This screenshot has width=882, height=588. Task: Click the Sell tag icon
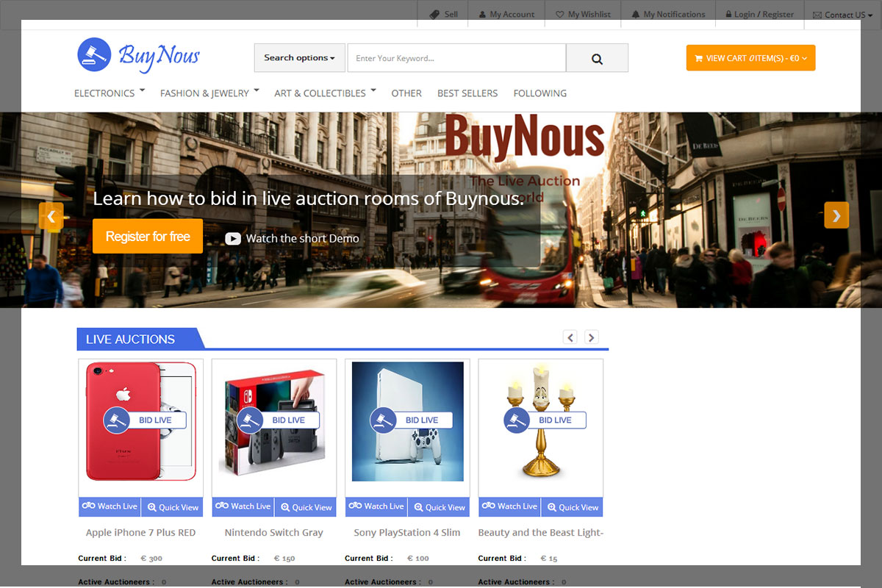click(434, 14)
